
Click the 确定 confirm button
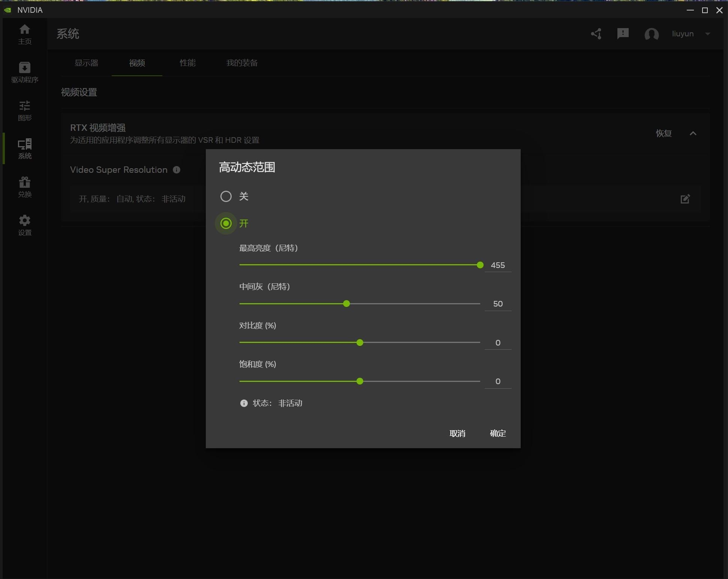click(498, 434)
